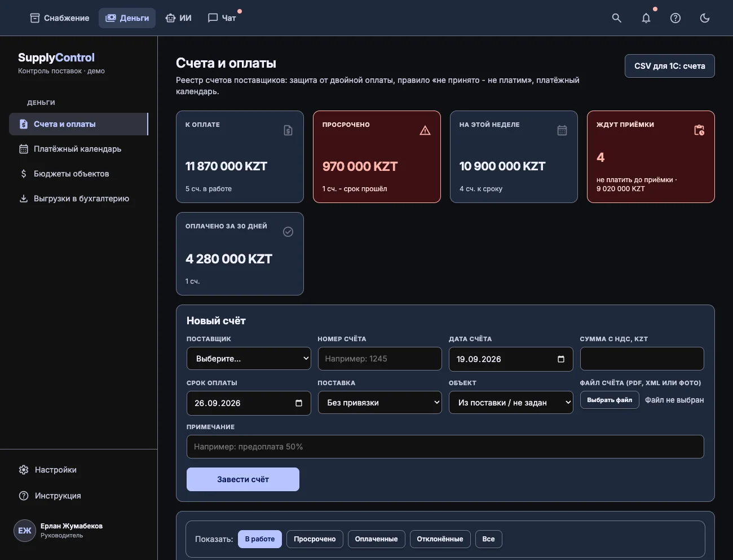733x560 pixels.
Task: Focus the Номер счёта input field
Action: (x=380, y=359)
